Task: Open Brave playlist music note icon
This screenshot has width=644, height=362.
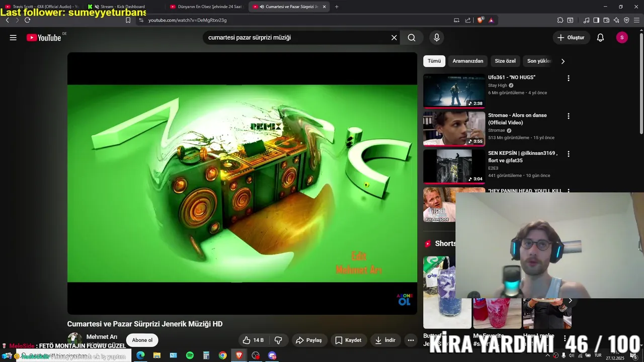Action: point(586,20)
